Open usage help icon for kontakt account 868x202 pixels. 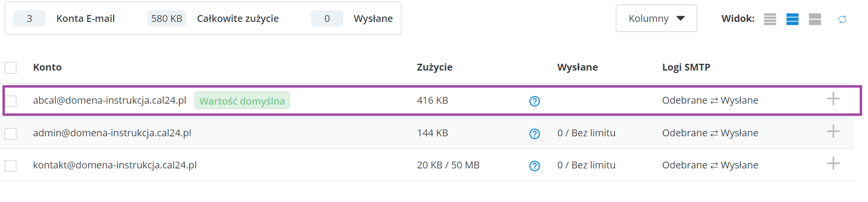click(535, 166)
